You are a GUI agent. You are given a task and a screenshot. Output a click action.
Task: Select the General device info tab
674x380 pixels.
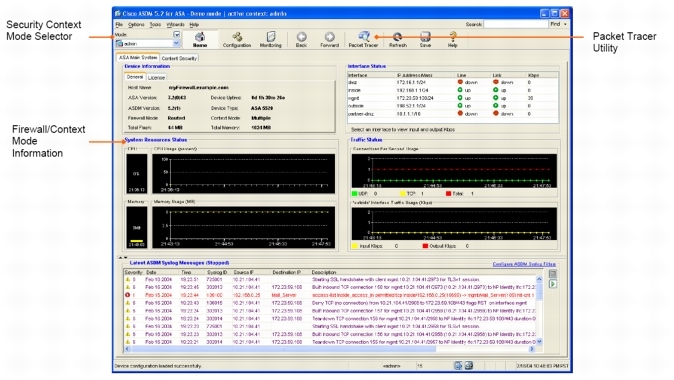pos(135,77)
